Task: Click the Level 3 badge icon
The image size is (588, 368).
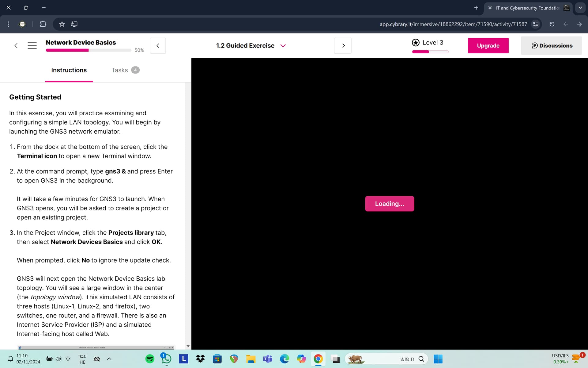Action: coord(416,43)
